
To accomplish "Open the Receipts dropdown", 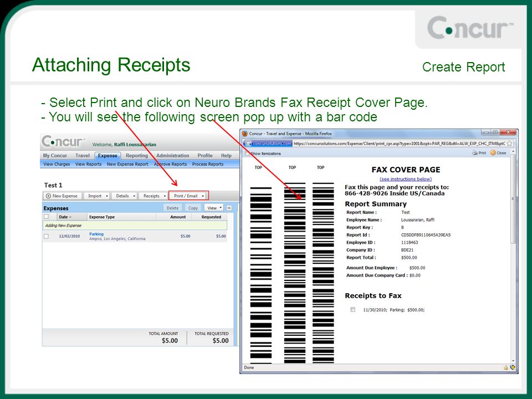I will pyautogui.click(x=154, y=196).
